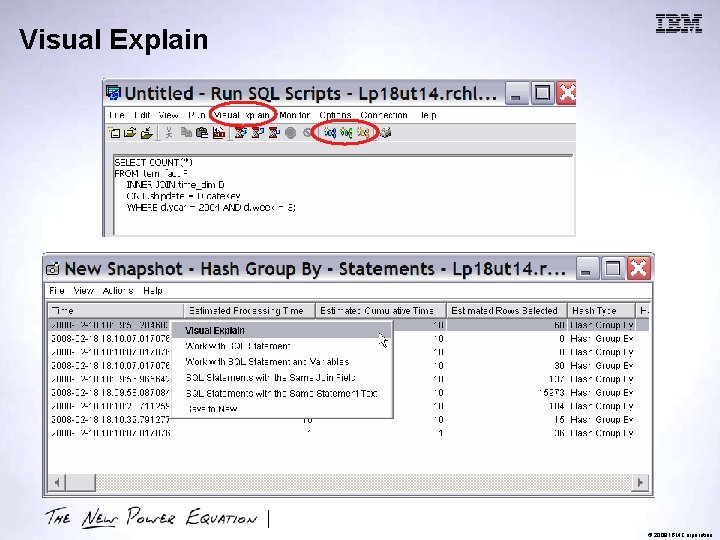
Task: Click the Run From Selected hourglass icon
Action: pyautogui.click(x=258, y=133)
